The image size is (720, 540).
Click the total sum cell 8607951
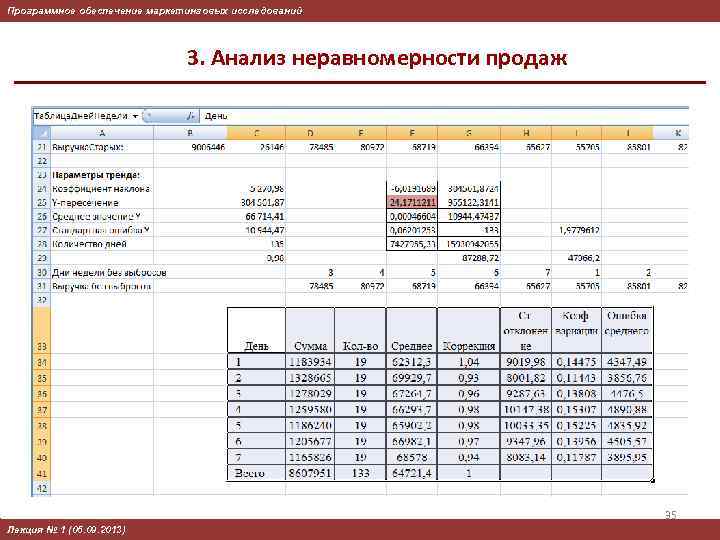coord(310,473)
